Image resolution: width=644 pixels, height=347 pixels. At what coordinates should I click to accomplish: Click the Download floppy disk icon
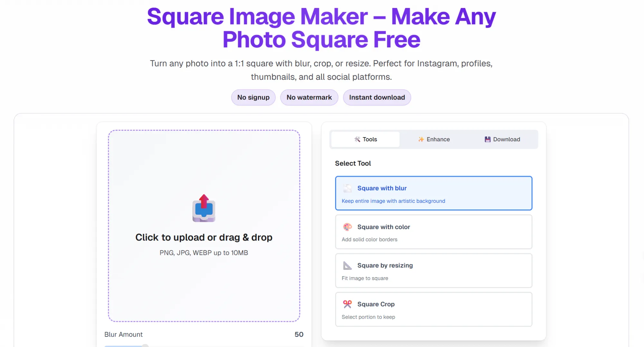pos(488,139)
